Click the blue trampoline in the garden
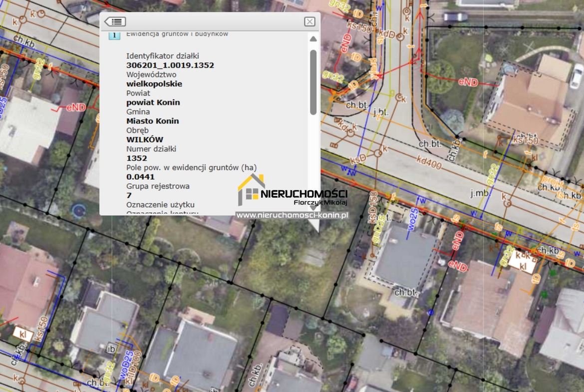This screenshot has height=392, width=584. tap(79, 210)
